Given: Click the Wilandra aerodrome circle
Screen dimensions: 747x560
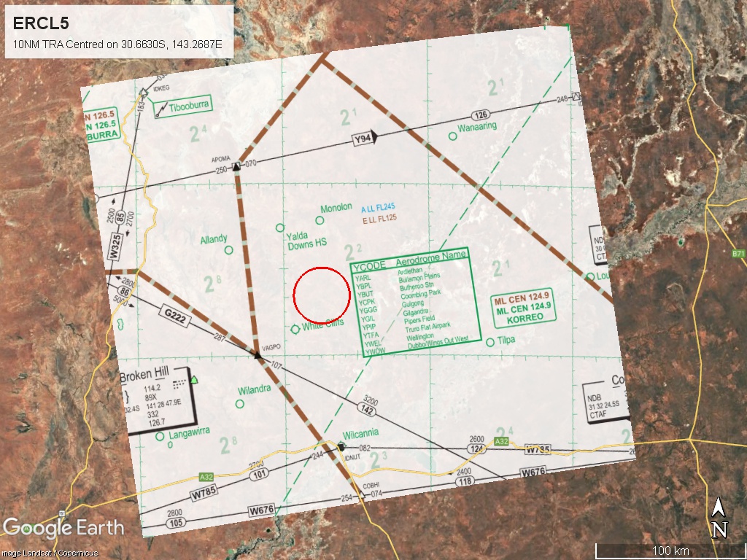Looking at the screenshot, I should click(x=240, y=402).
